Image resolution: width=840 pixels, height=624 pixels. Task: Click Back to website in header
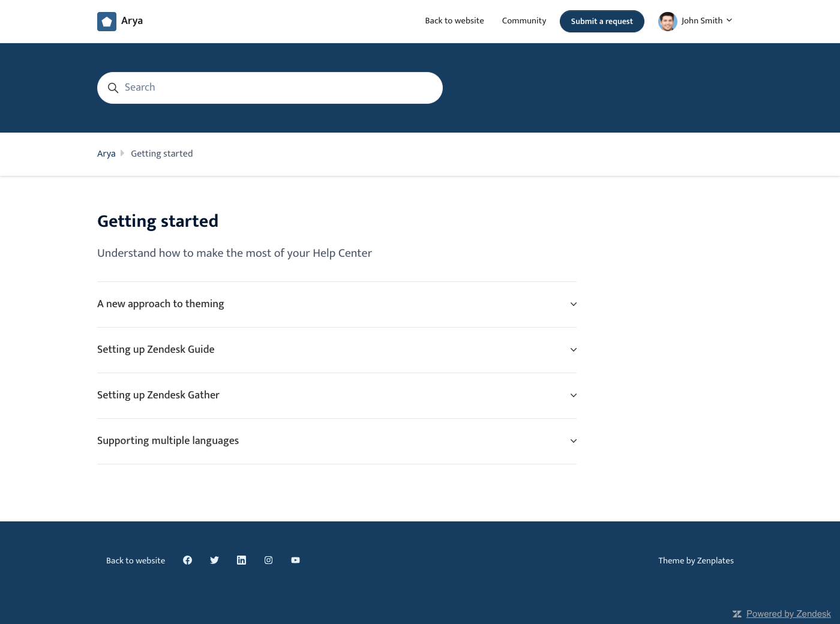point(454,21)
